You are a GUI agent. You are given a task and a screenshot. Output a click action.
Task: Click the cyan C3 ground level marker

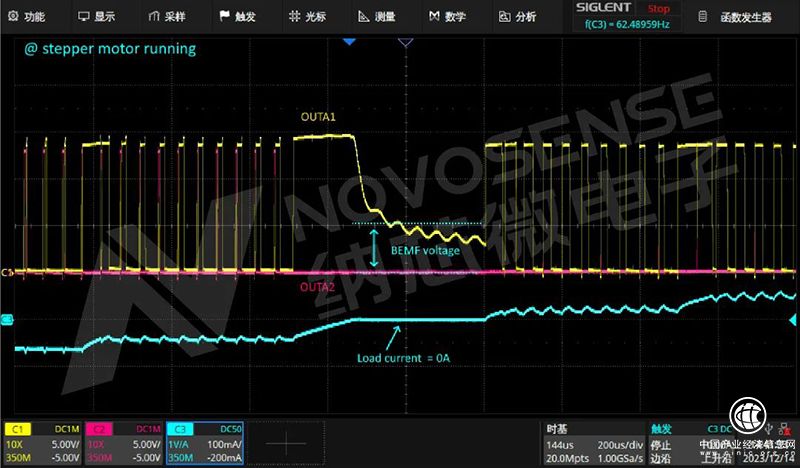coord(6,320)
